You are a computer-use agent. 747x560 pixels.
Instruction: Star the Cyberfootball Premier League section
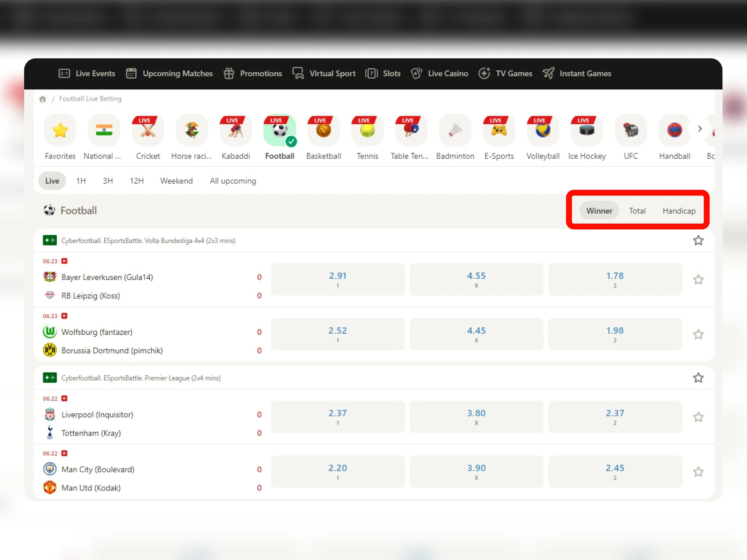click(698, 378)
